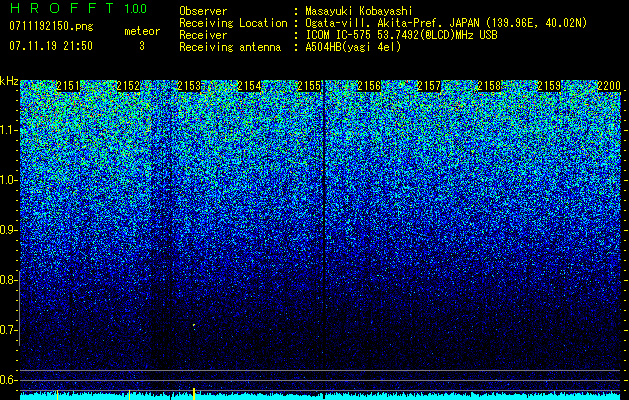Click the 2157 time label
Viewport: 629px width, 400px height.
point(429,86)
